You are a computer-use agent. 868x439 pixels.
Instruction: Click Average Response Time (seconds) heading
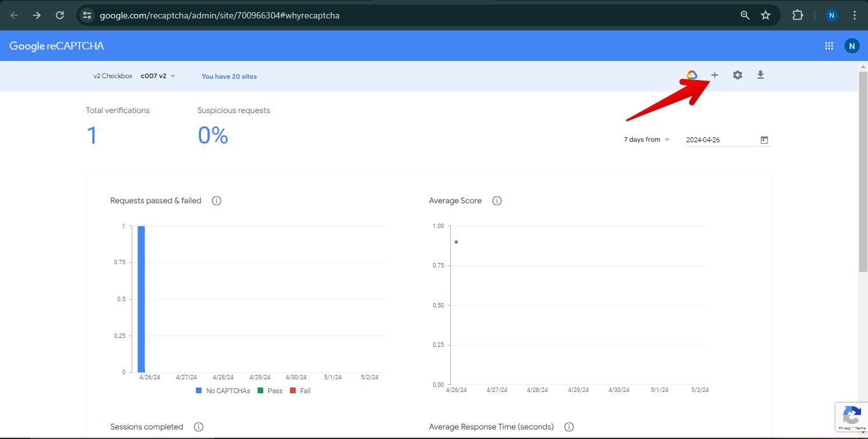492,427
